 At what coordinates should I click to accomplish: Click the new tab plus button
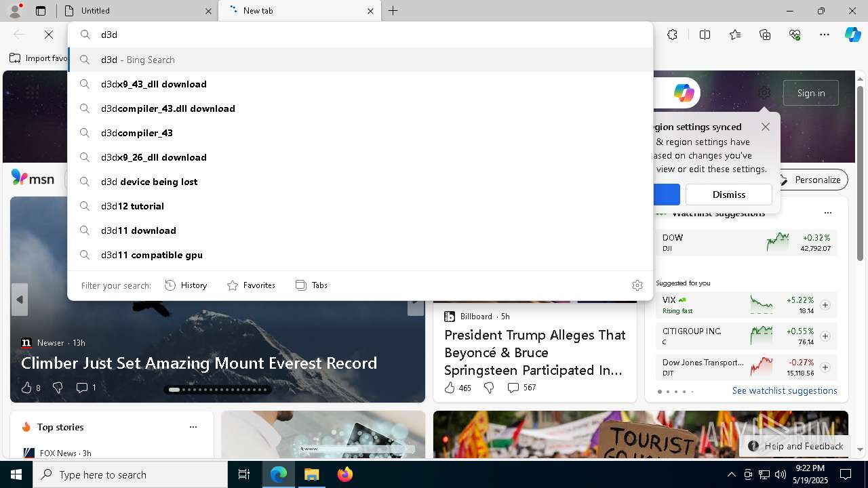393,11
